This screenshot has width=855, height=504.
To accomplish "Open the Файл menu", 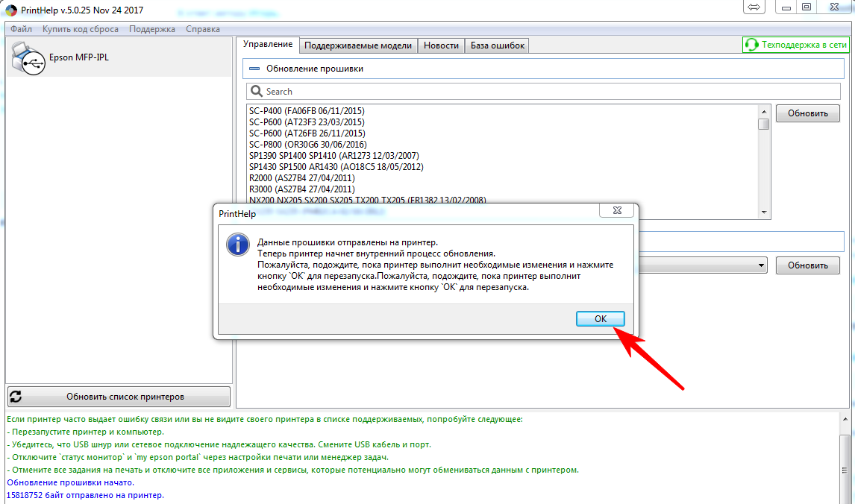I will (22, 29).
